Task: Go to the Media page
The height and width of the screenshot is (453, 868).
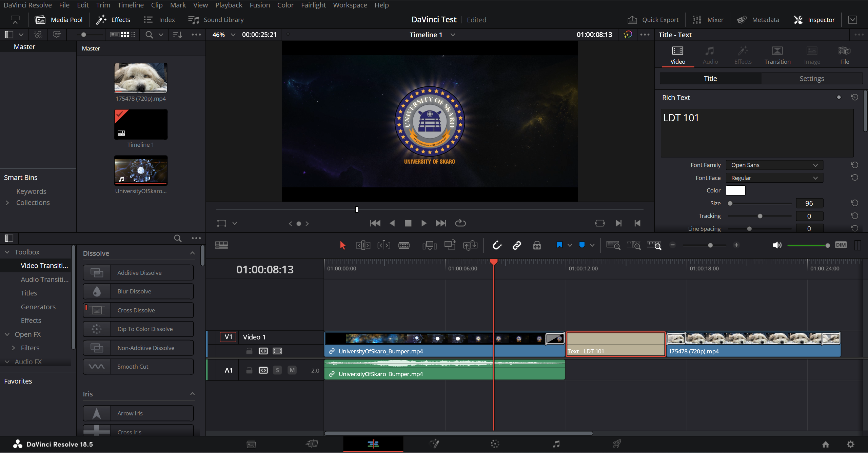Action: click(251, 444)
